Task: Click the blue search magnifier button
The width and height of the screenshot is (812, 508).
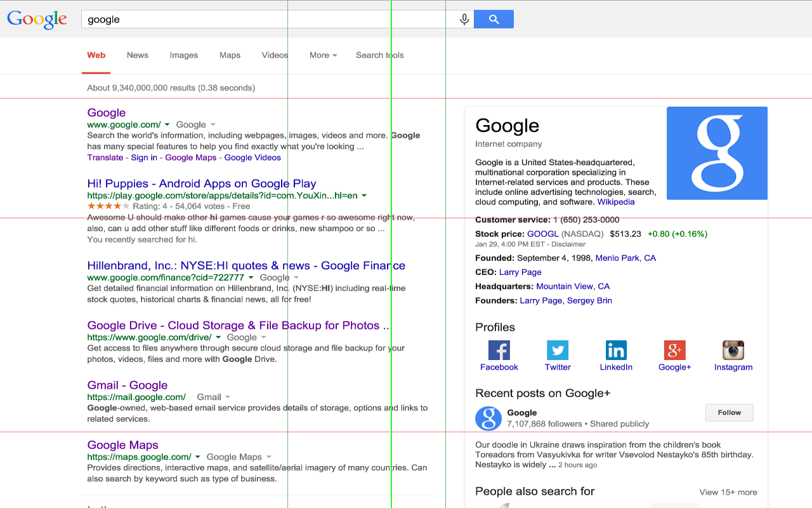Action: [x=494, y=19]
